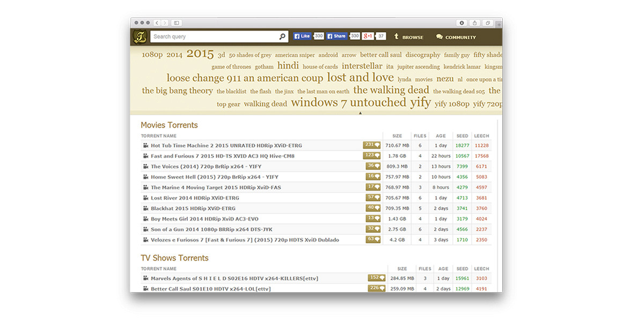Select the 1080p tag

click(152, 55)
